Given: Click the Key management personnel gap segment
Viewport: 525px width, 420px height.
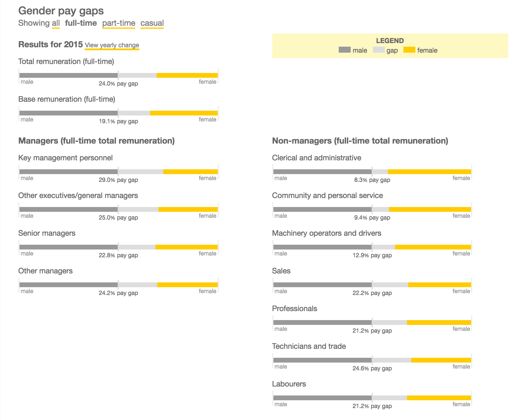Looking at the screenshot, I should [x=140, y=172].
